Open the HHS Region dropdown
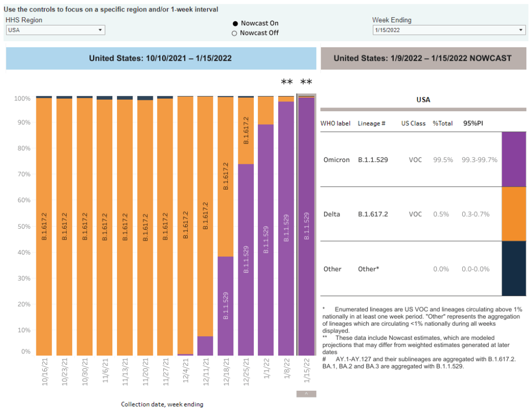532x411 pixels. click(56, 30)
